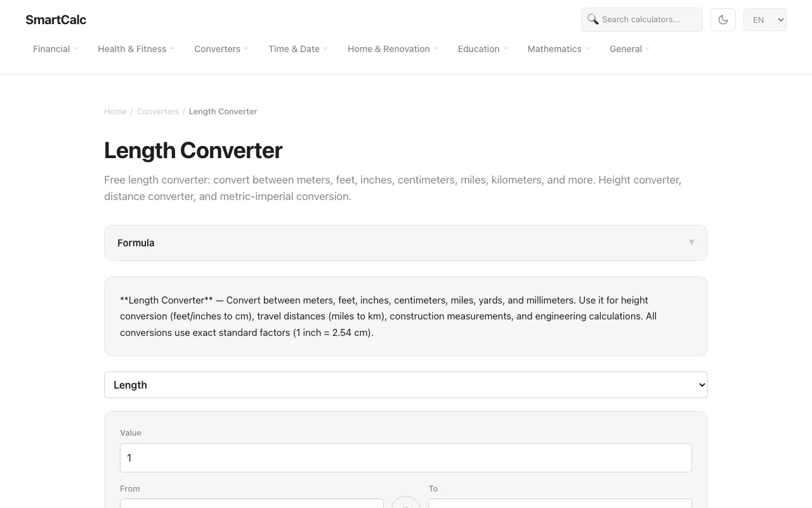
Task: Expand the Mathematics menu
Action: click(x=558, y=49)
